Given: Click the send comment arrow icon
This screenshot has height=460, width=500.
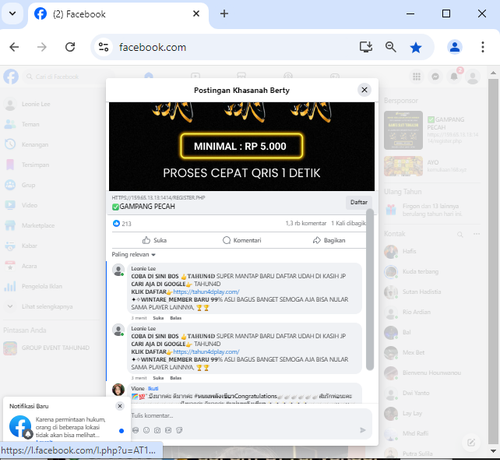Looking at the screenshot, I should 363,430.
